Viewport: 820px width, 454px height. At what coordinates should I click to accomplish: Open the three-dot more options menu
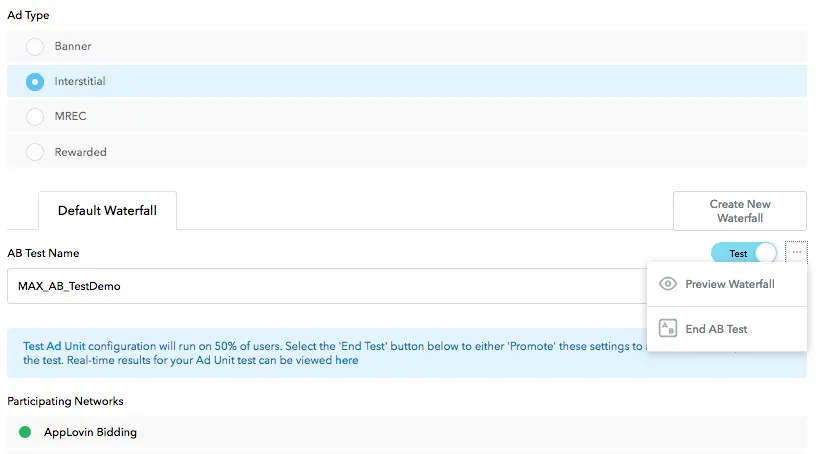click(x=796, y=253)
